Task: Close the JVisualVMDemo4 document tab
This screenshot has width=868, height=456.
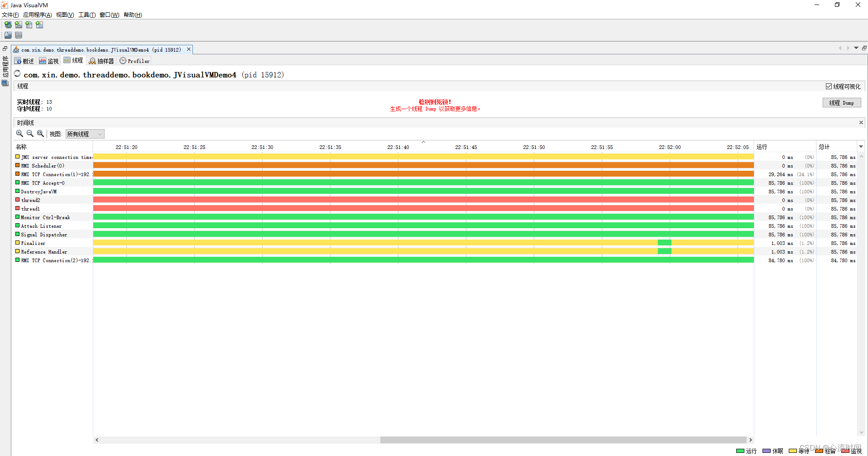Action: (189, 49)
